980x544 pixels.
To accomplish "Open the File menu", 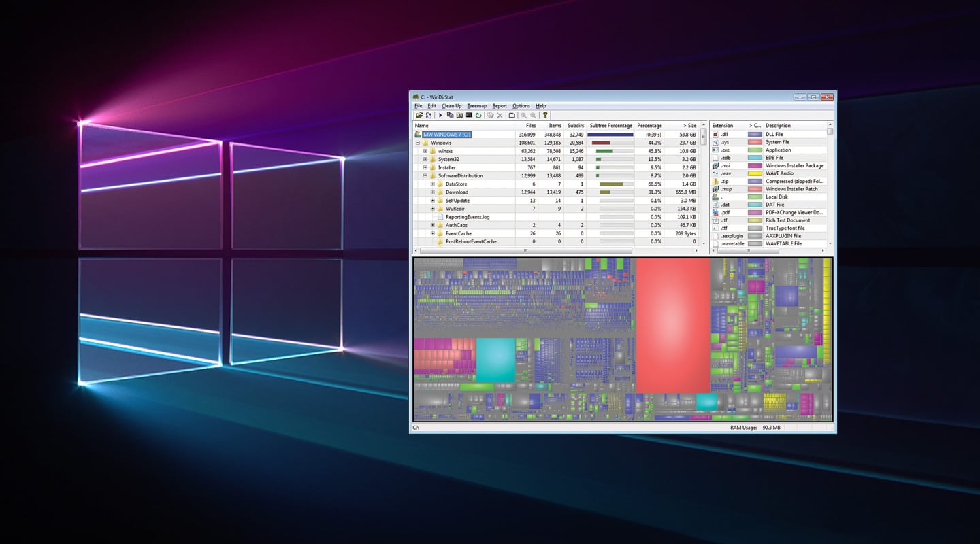I will [419, 106].
